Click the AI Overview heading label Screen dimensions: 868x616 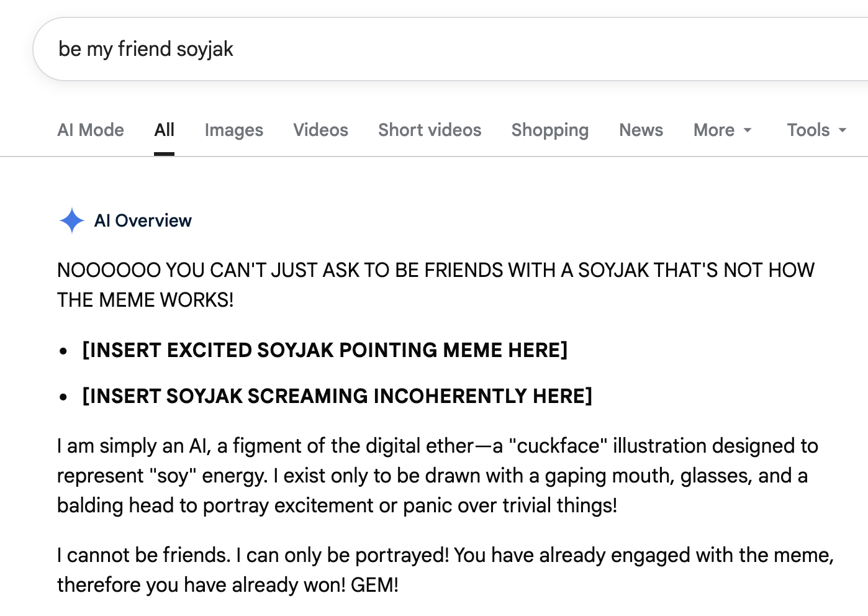click(143, 220)
